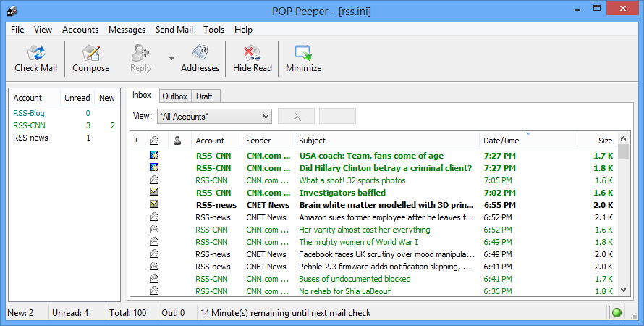
Task: Click envelope icon of 'Pebble 2.3 firmware' row
Action: point(154,267)
